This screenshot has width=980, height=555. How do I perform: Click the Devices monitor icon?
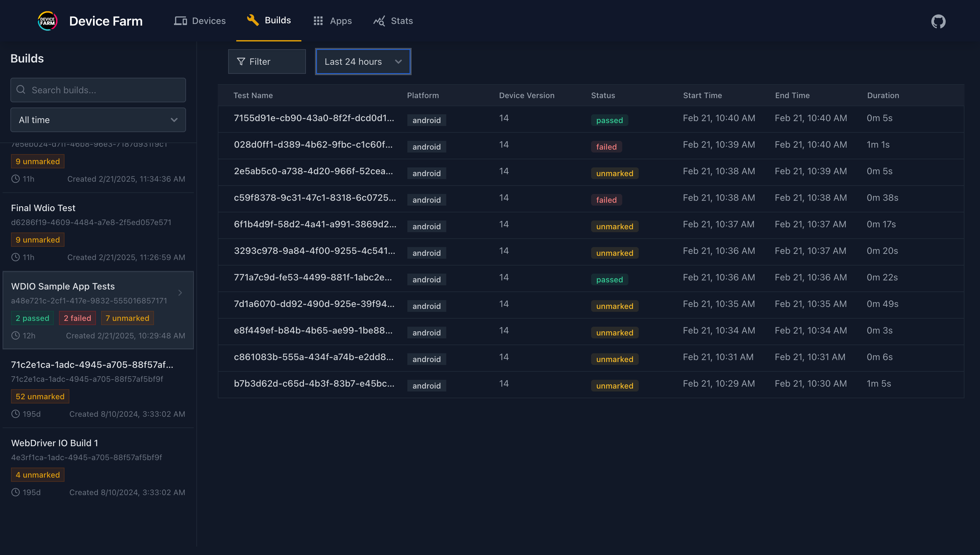coord(181,21)
